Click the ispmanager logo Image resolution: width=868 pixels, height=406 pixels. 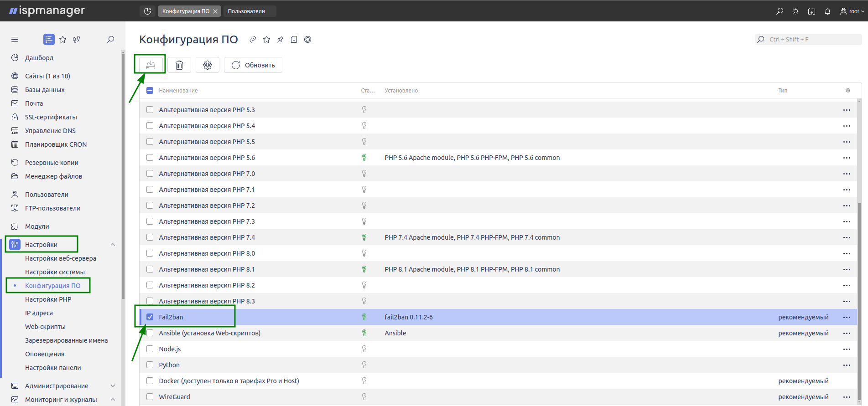(47, 10)
